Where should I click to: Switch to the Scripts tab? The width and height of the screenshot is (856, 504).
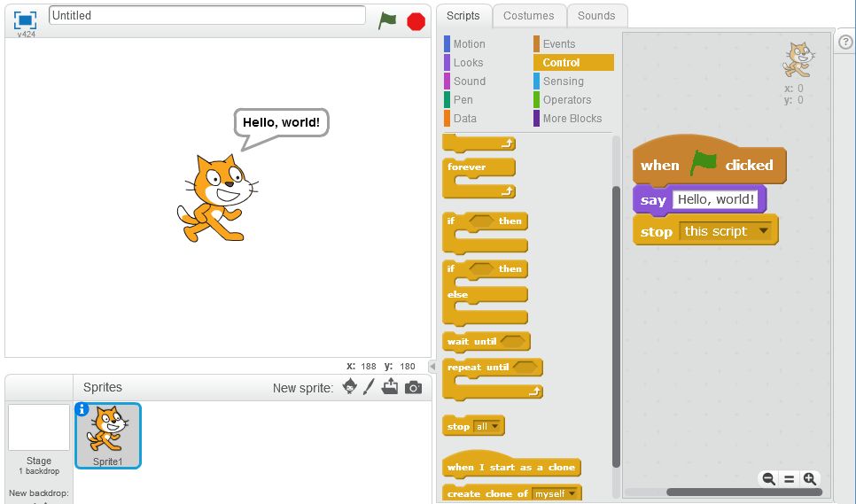click(463, 16)
